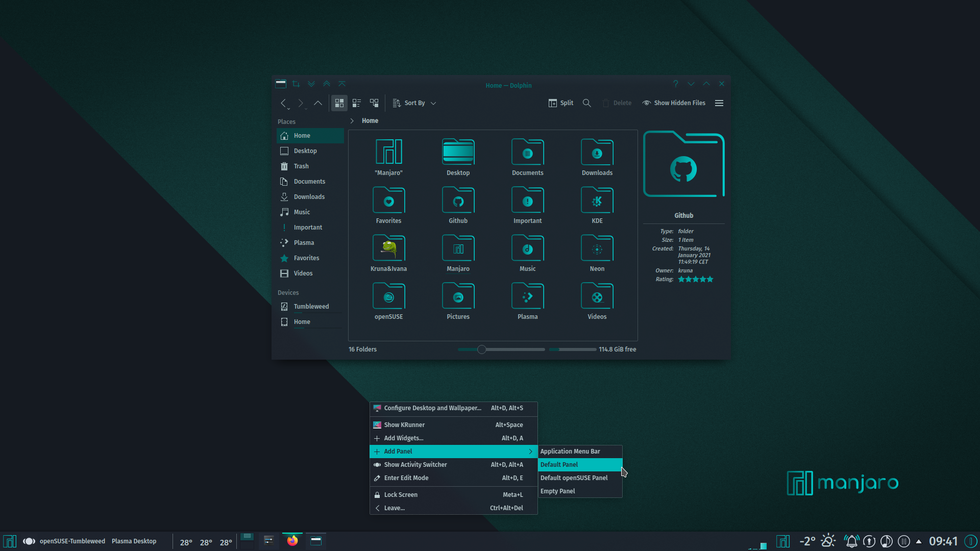Choose Lock Screen in the context menu

coord(453,495)
